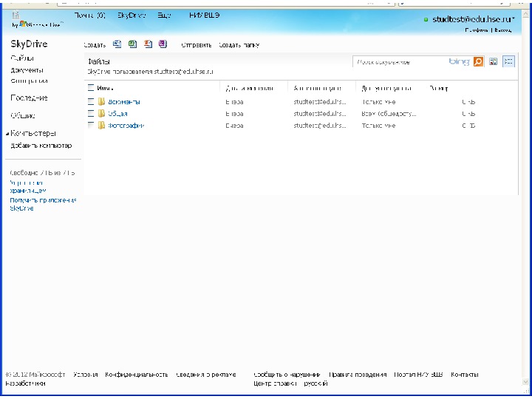This screenshot has width=532, height=399.
Task: Open the studtest@edu.hse.ru account dropdown
Action: point(474,19)
